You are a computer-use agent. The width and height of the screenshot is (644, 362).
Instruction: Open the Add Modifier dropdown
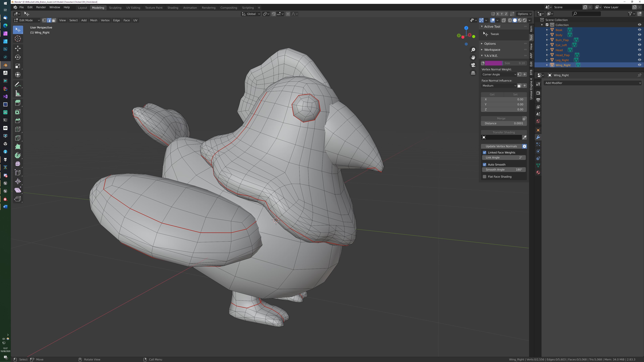(593, 83)
